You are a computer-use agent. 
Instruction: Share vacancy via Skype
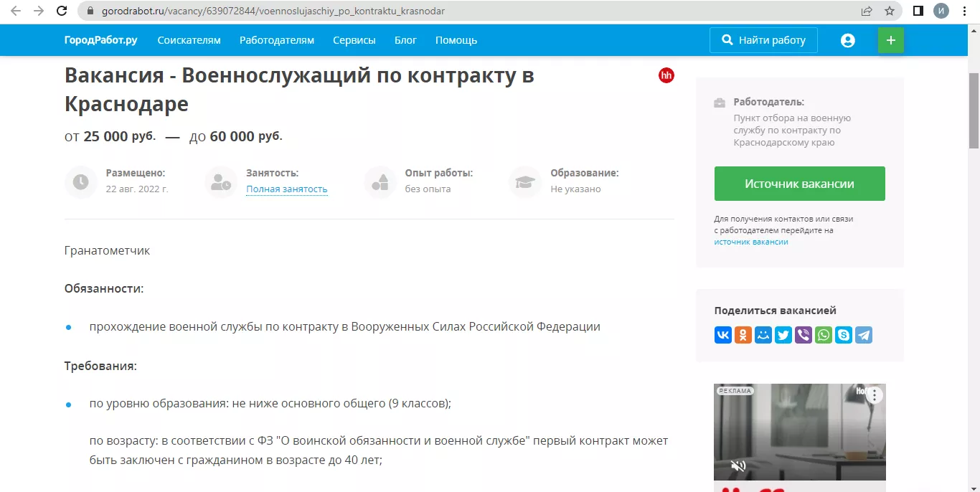[844, 335]
